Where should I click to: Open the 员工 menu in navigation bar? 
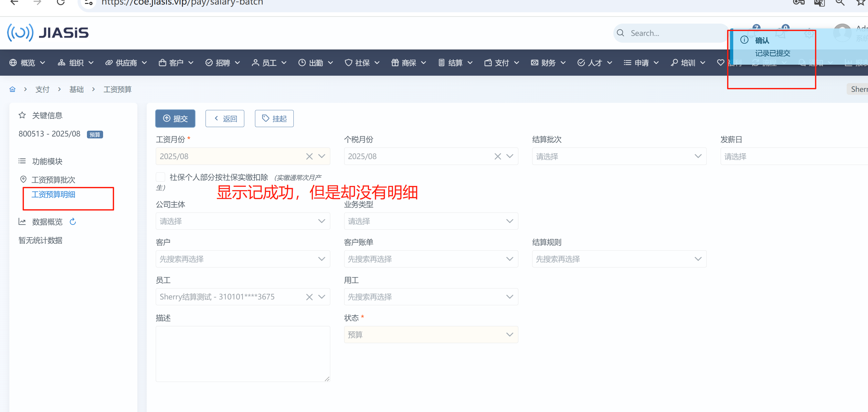point(269,63)
